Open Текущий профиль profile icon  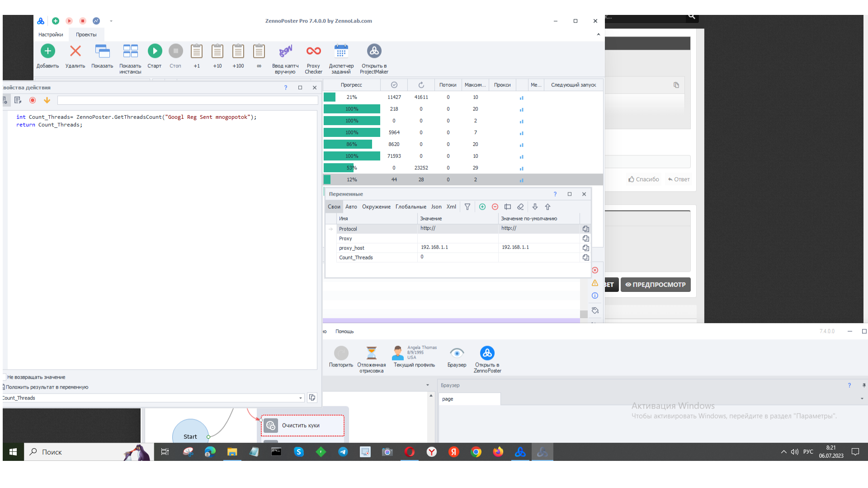[x=398, y=353]
